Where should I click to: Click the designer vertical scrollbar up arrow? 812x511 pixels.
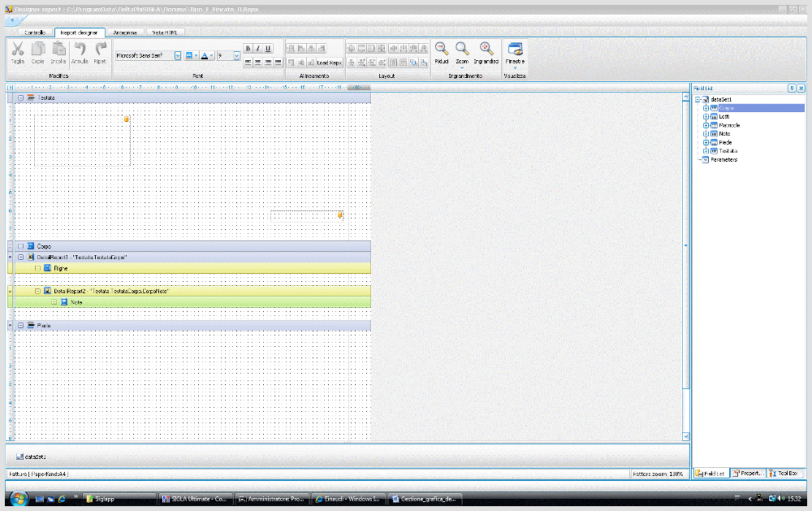click(x=685, y=97)
